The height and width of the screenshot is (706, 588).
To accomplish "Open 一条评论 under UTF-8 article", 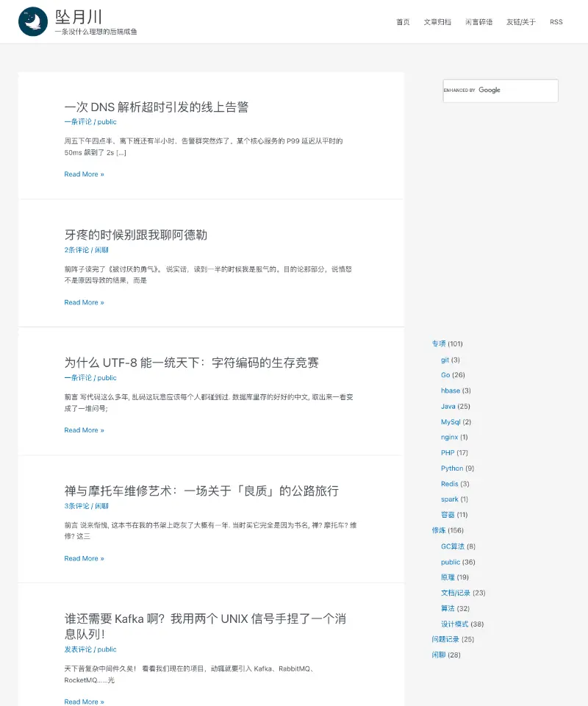I will point(78,377).
